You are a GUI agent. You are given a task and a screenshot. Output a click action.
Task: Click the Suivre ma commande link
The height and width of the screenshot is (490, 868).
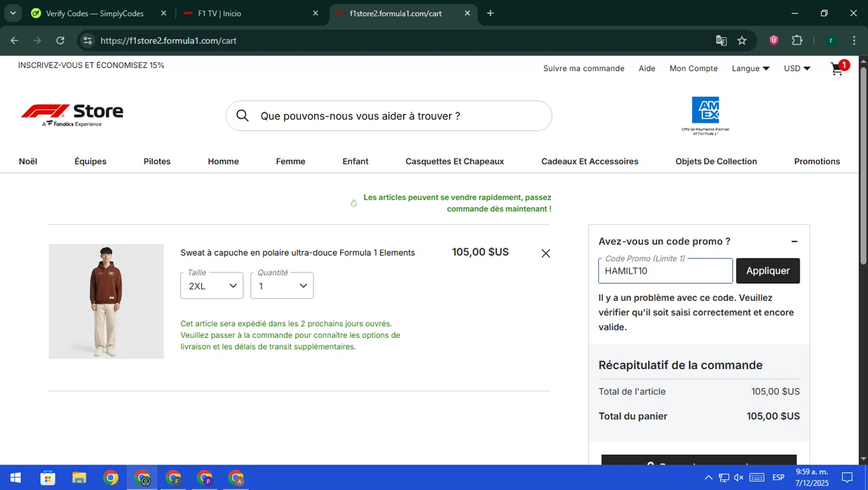point(584,68)
